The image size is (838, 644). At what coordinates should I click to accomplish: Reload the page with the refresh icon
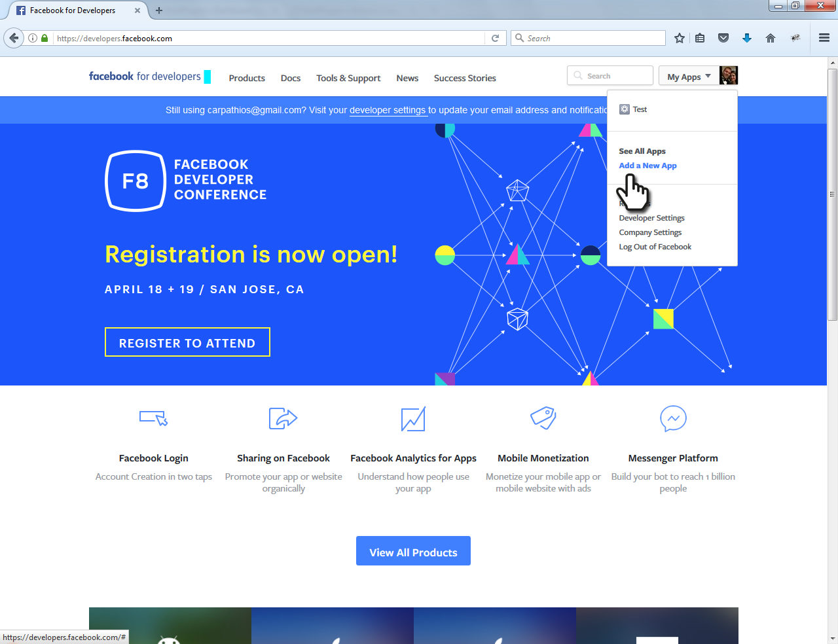496,38
